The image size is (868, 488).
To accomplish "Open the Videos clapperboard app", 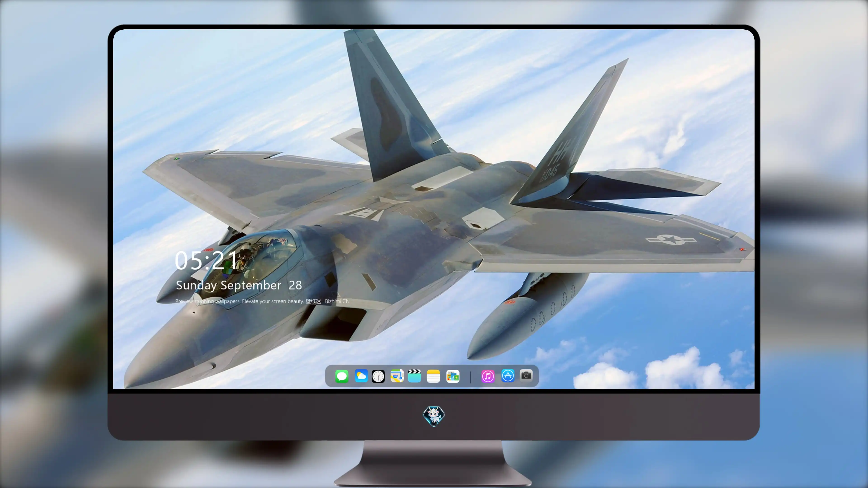I will pyautogui.click(x=415, y=376).
